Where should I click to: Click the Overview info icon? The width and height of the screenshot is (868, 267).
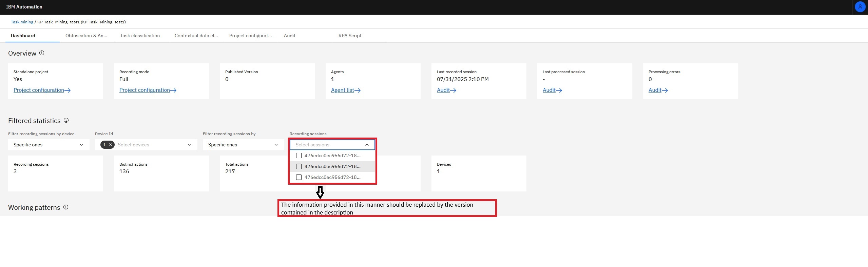click(42, 53)
